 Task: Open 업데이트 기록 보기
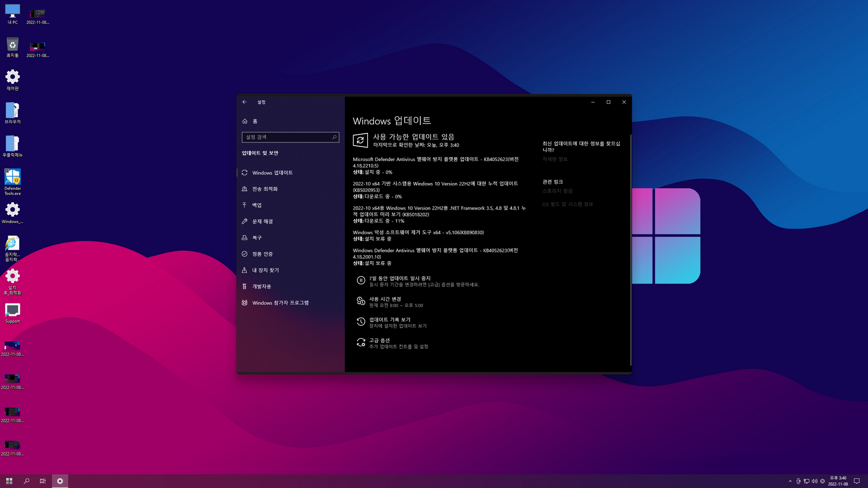click(390, 320)
